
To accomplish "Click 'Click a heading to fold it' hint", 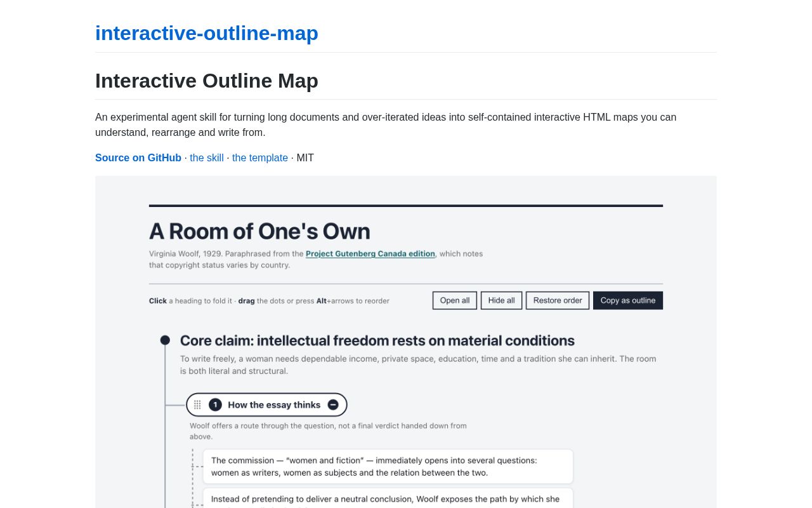I will pyautogui.click(x=269, y=300).
